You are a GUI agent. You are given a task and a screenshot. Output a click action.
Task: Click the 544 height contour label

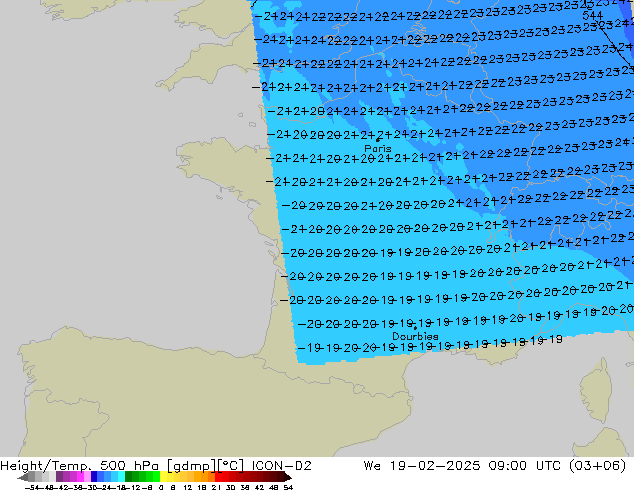[x=592, y=16]
